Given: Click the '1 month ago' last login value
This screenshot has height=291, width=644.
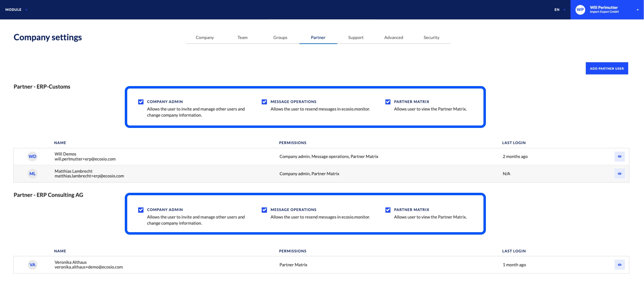Looking at the screenshot, I should (x=514, y=265).
